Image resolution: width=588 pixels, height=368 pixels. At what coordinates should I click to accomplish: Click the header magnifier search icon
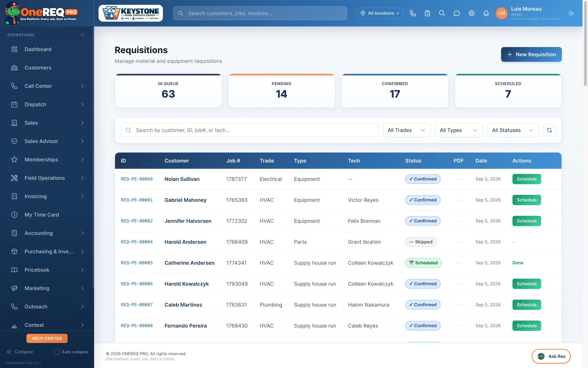tap(442, 13)
